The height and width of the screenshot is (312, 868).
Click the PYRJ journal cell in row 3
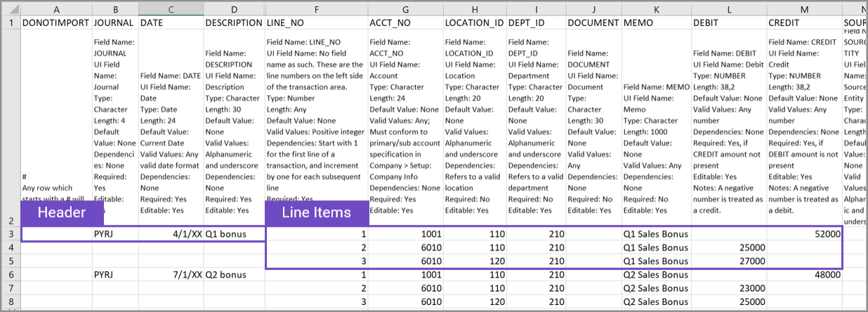click(114, 234)
